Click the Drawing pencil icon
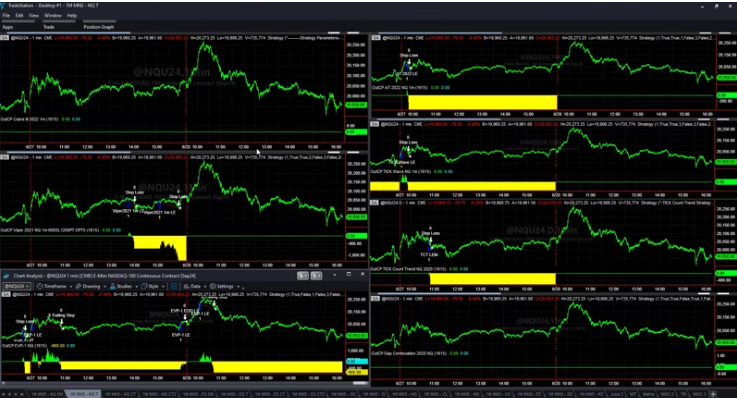 point(78,286)
